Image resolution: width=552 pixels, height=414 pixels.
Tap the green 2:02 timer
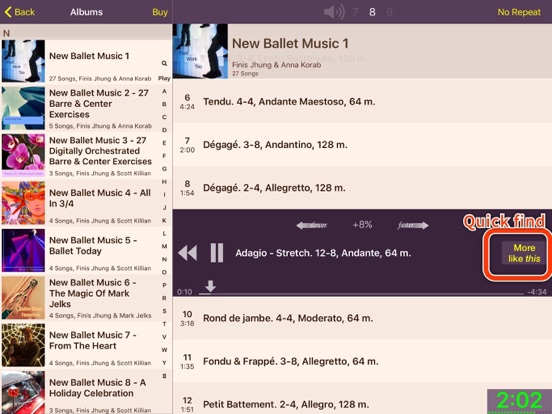pos(520,401)
